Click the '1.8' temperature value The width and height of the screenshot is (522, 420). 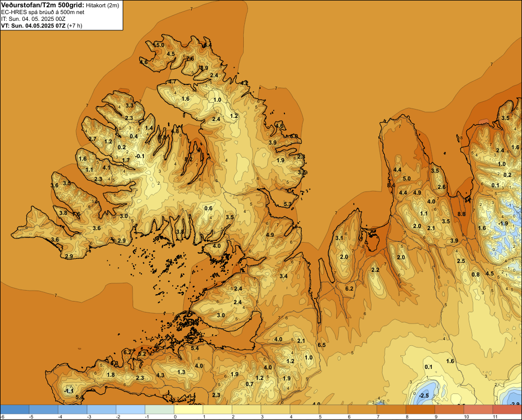pos(111,375)
